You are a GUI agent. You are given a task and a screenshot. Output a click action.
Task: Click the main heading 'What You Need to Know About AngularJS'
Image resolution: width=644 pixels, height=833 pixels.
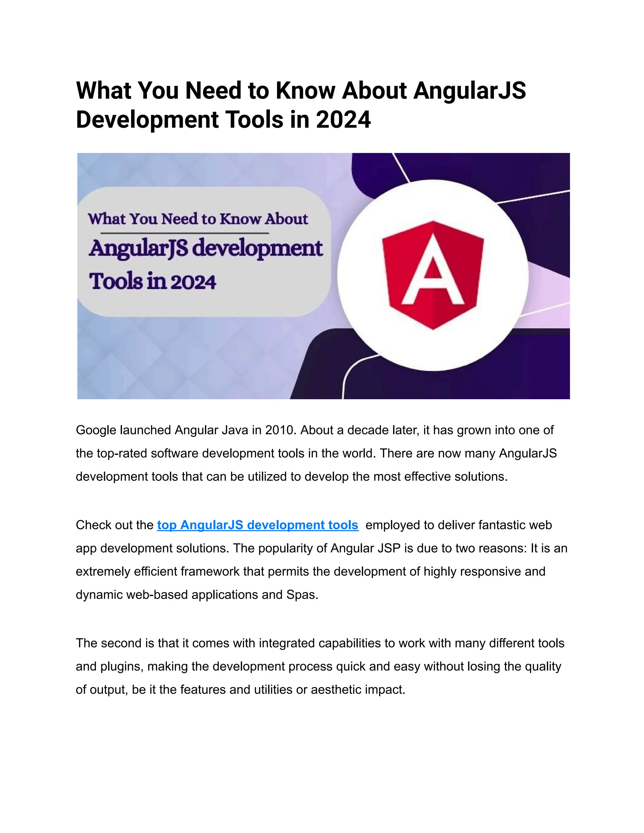[x=301, y=91]
